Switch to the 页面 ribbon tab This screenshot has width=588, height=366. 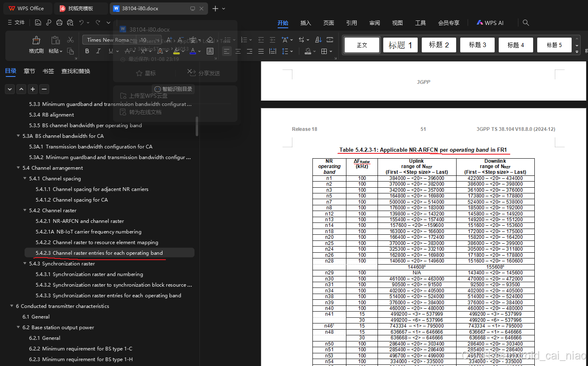[x=328, y=23]
